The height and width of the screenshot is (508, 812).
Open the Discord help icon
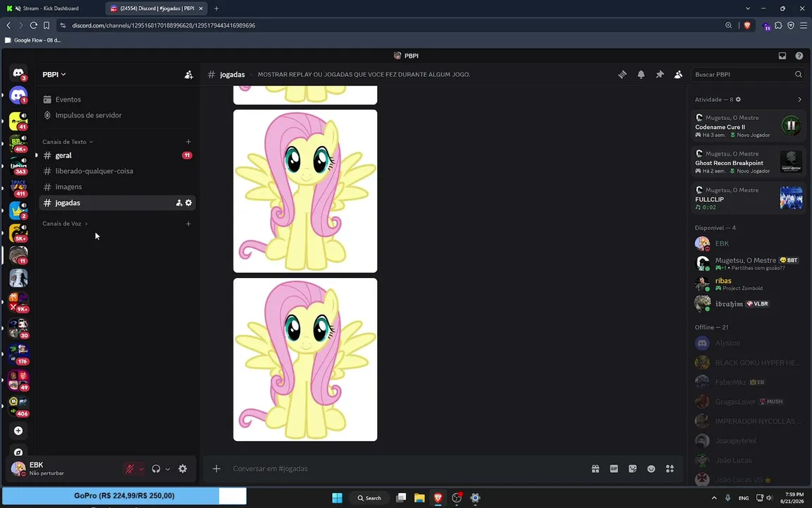[x=799, y=56]
